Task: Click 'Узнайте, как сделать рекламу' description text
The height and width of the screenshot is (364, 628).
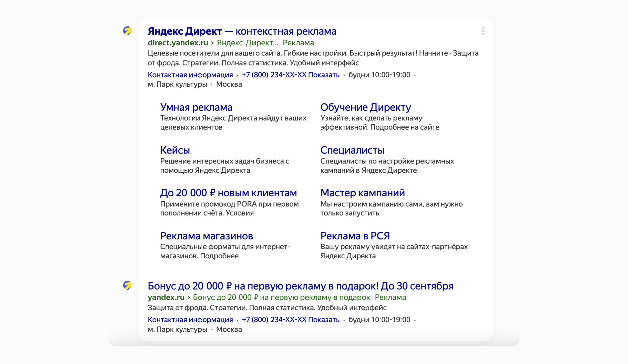Action: pyautogui.click(x=380, y=123)
